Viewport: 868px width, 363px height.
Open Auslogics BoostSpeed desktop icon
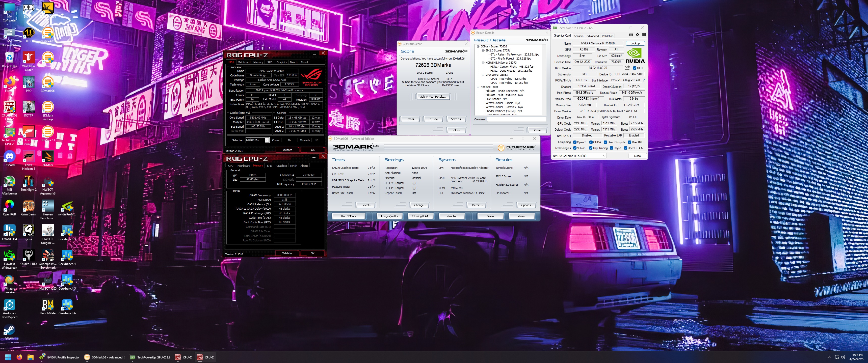pos(9,309)
